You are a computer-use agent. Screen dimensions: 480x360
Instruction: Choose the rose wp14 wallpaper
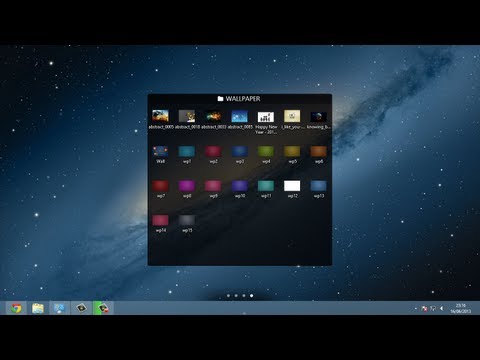[160, 220]
